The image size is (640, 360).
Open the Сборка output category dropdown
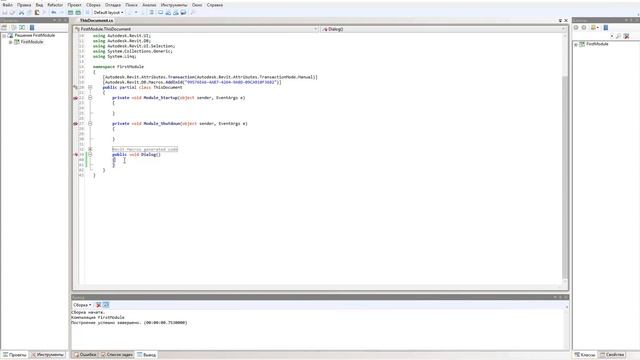click(82, 305)
